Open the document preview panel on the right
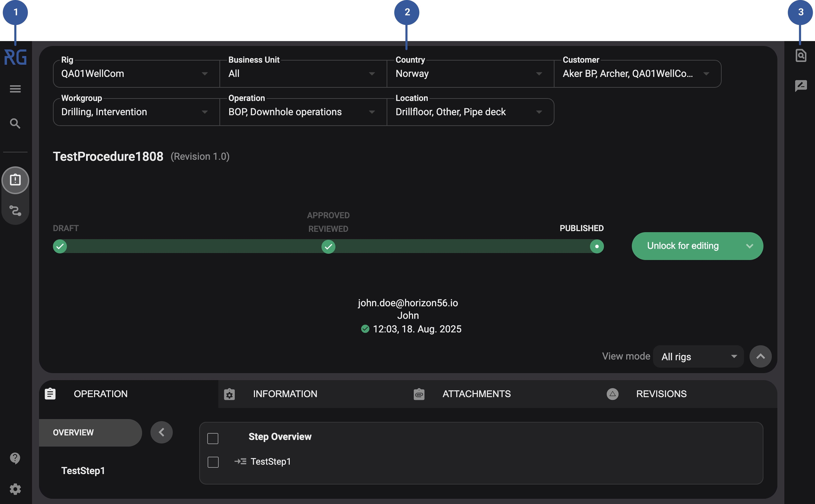Screen dimensions: 815x504 tap(801, 55)
